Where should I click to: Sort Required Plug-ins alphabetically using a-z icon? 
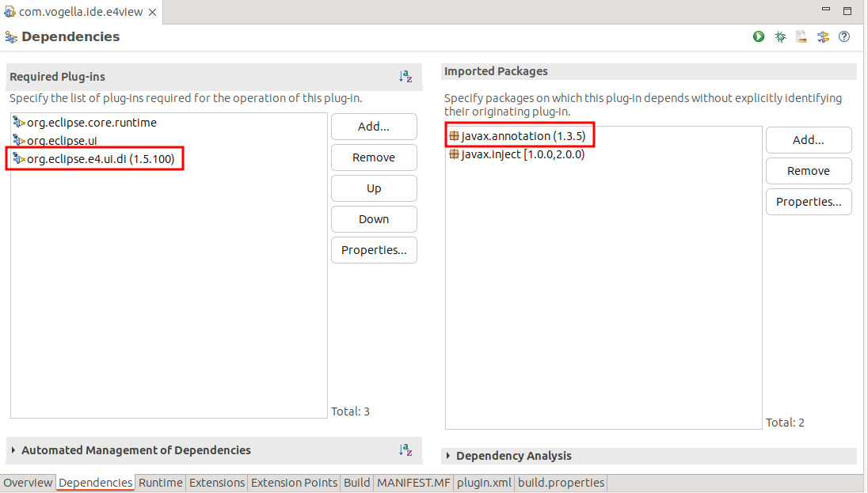click(405, 76)
